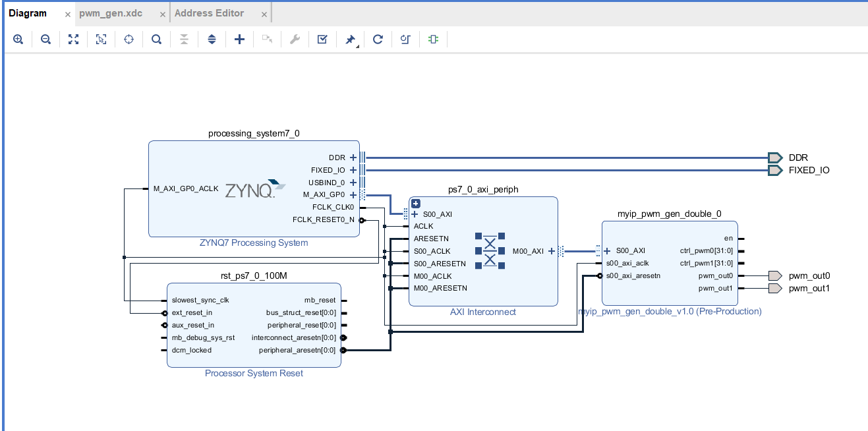Click the Regenerate Layout icon
The image size is (868, 431).
378,40
